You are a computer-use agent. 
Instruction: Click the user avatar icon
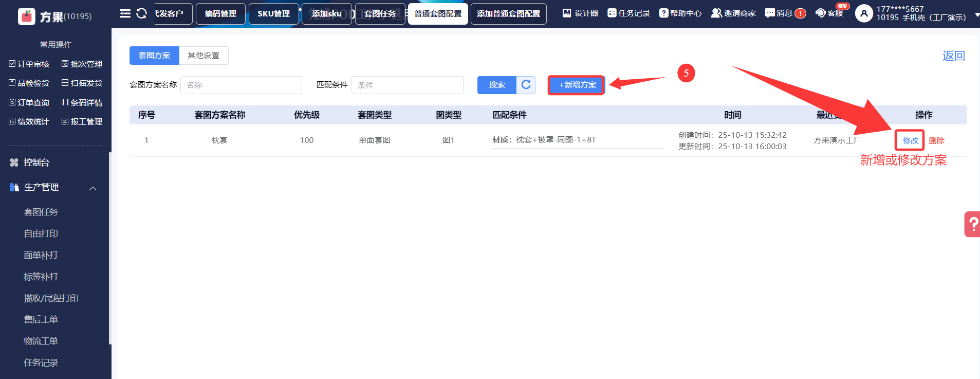click(x=864, y=13)
